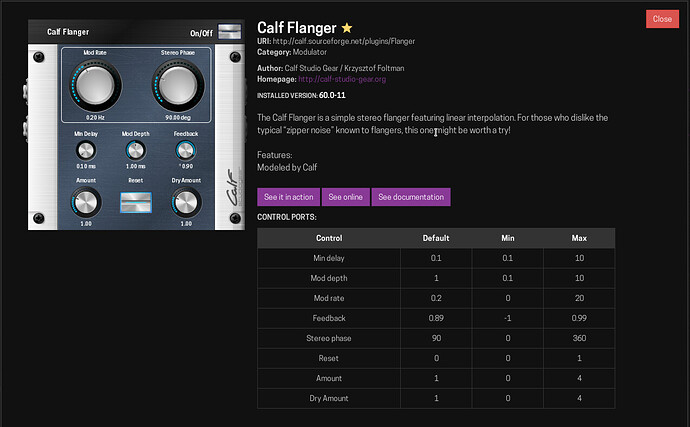Click the Mod rate row label

[x=329, y=298]
